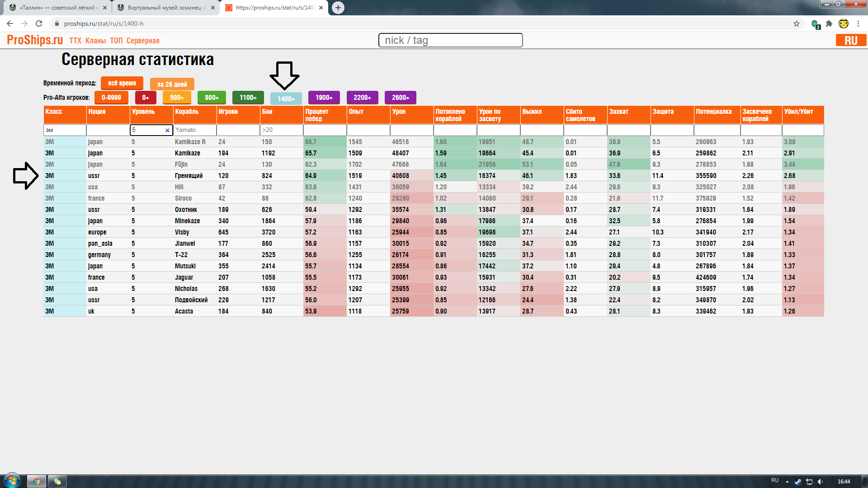Image resolution: width=868 pixels, height=488 pixels.
Task: Clear the level filter with the x icon
Action: (x=167, y=130)
